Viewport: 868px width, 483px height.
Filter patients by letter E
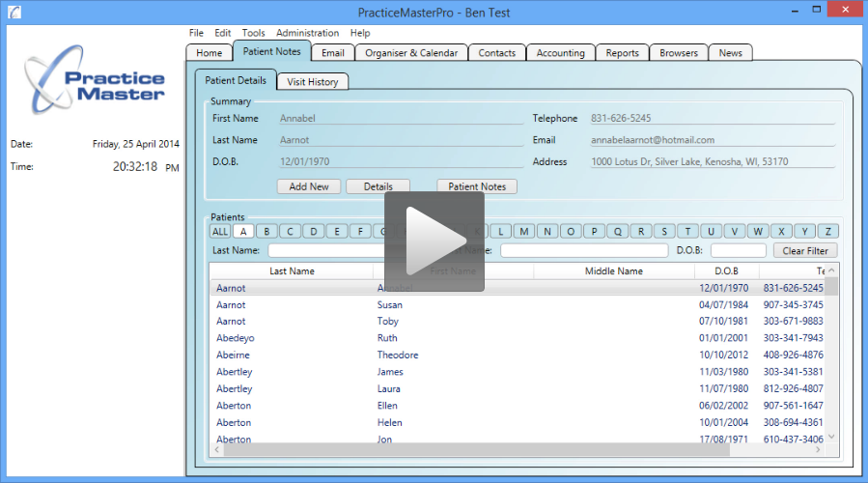click(337, 232)
